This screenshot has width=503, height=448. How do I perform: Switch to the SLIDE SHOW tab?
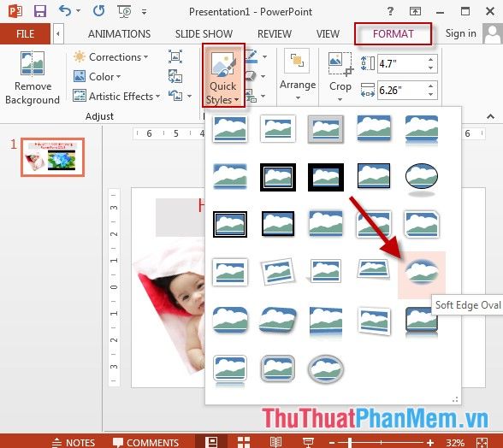tap(204, 33)
